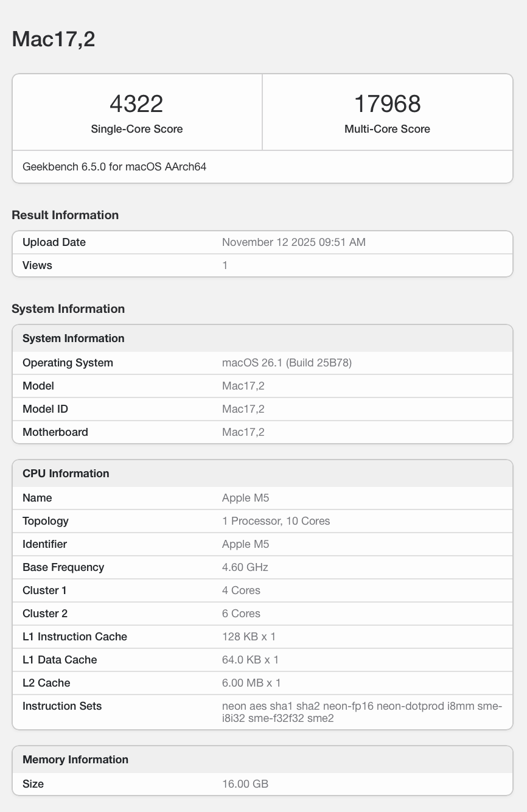The width and height of the screenshot is (527, 812).
Task: Click the L2 Cache value 6.00 MB
Action: 251,683
